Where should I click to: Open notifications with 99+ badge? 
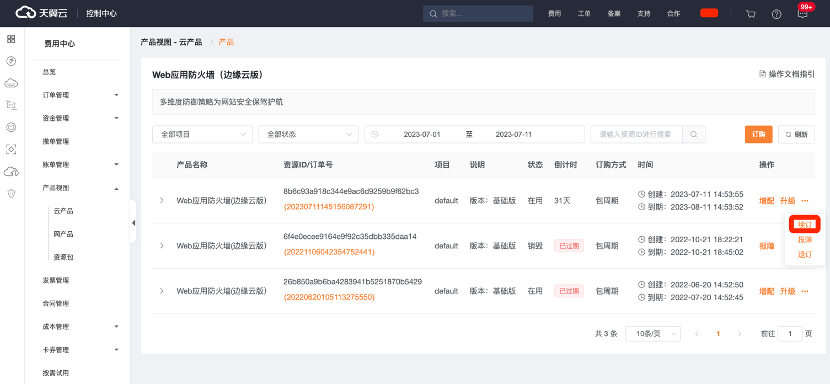tap(803, 14)
